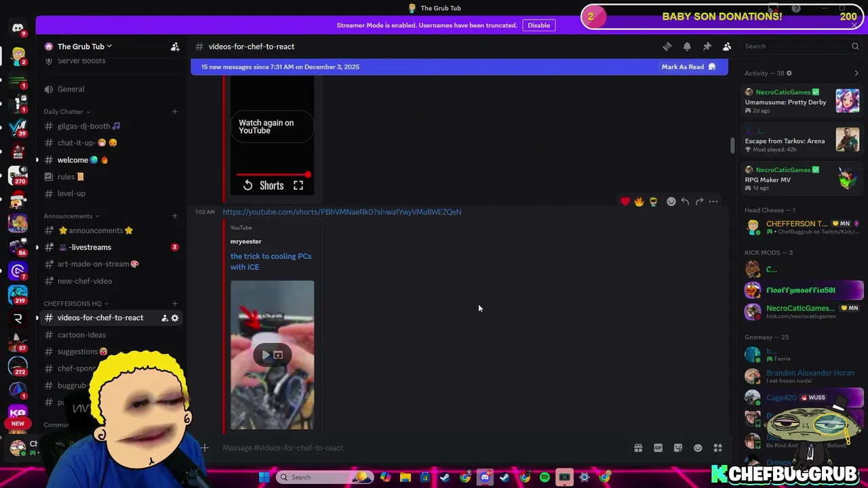Focus the Discord search field

801,46
